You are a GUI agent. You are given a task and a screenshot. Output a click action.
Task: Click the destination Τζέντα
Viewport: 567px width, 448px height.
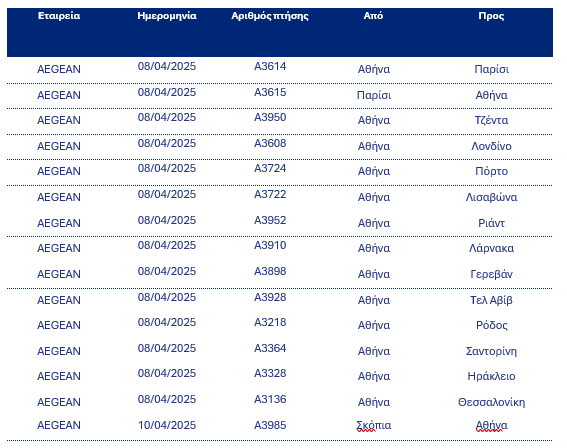tap(491, 120)
